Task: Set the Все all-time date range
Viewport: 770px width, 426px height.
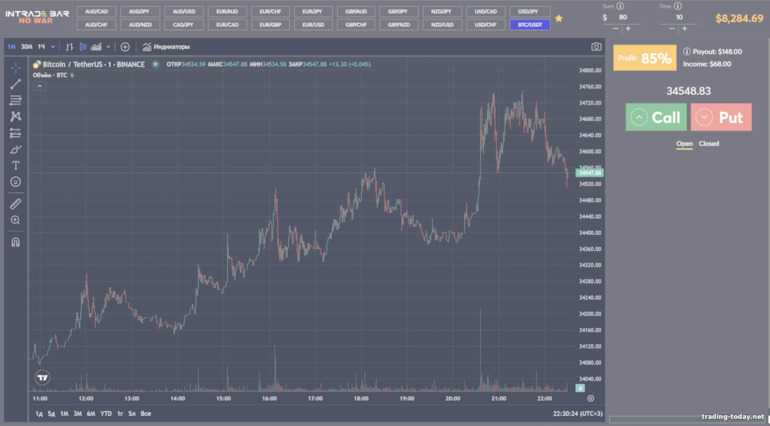Action: click(146, 414)
